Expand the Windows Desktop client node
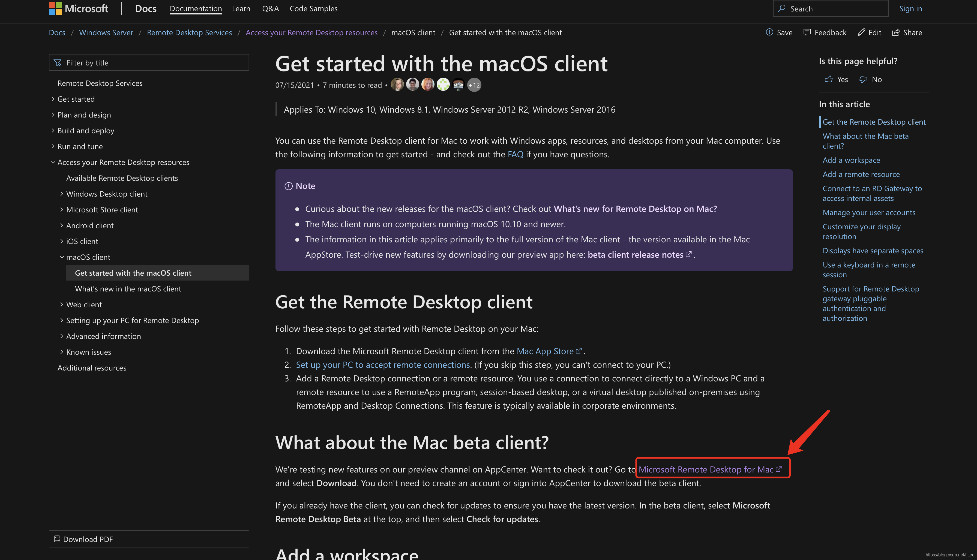The height and width of the screenshot is (560, 977). pos(62,194)
